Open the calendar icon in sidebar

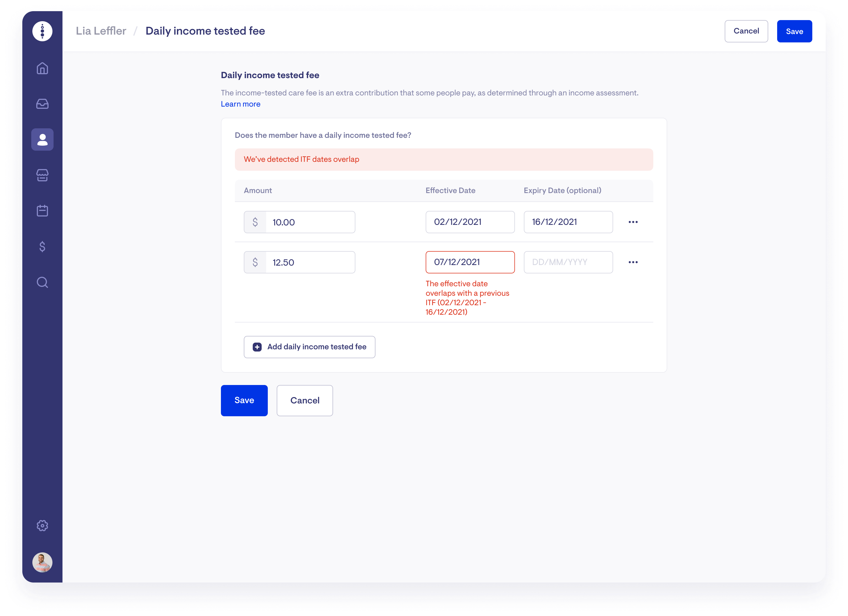tap(42, 211)
